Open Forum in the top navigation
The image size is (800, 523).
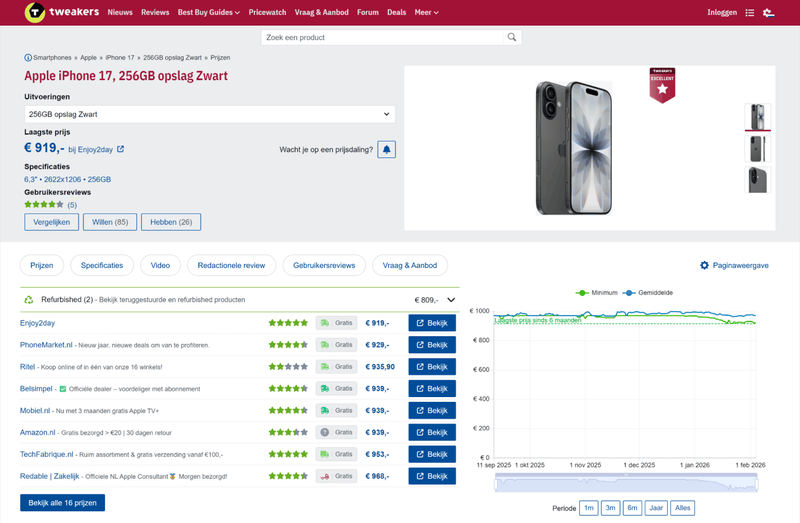[368, 12]
